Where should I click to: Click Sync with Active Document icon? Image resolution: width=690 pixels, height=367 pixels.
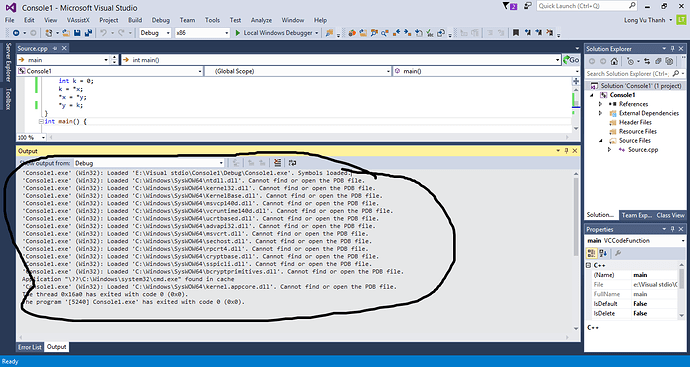pyautogui.click(x=646, y=62)
